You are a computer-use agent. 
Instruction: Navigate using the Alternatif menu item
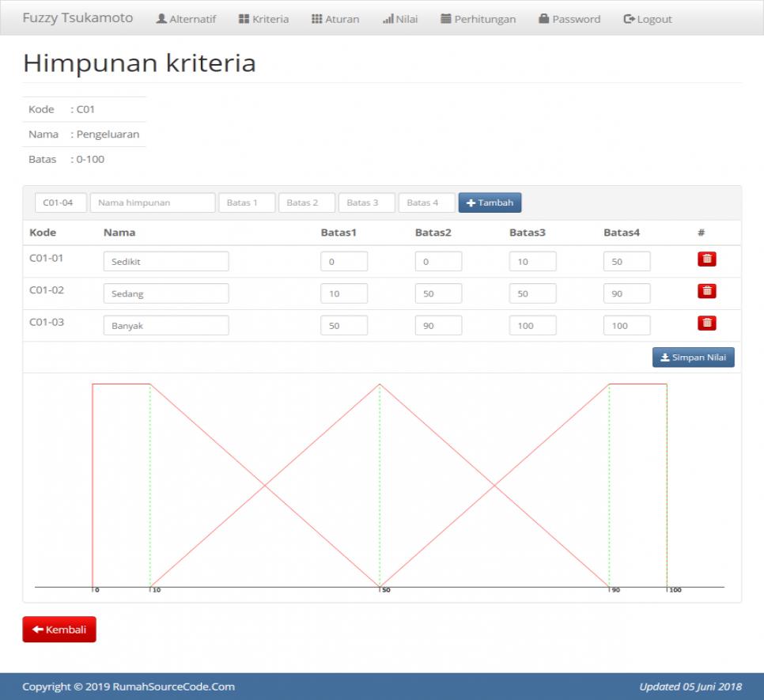[x=186, y=18]
